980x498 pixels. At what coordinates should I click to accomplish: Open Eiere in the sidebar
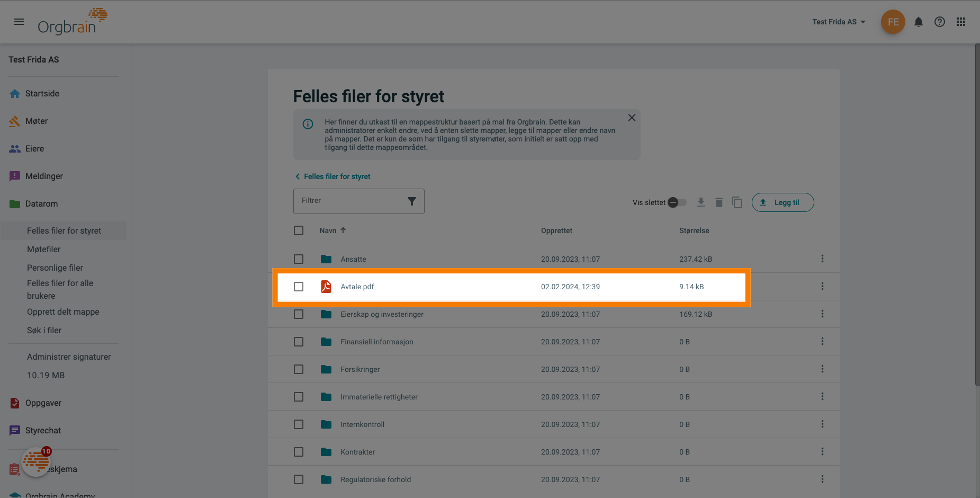(34, 148)
